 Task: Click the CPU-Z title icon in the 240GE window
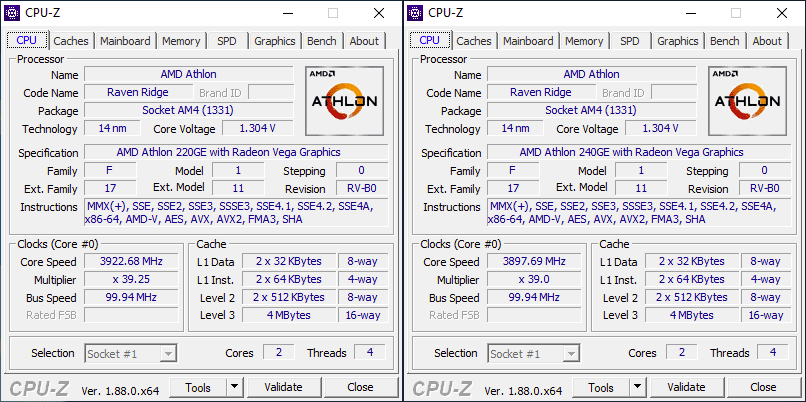click(x=416, y=13)
